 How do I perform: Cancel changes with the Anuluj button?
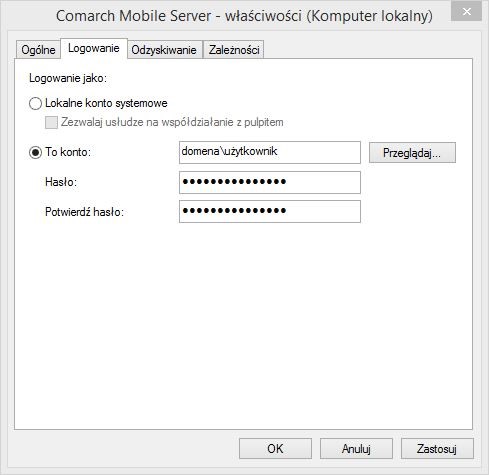tap(356, 449)
